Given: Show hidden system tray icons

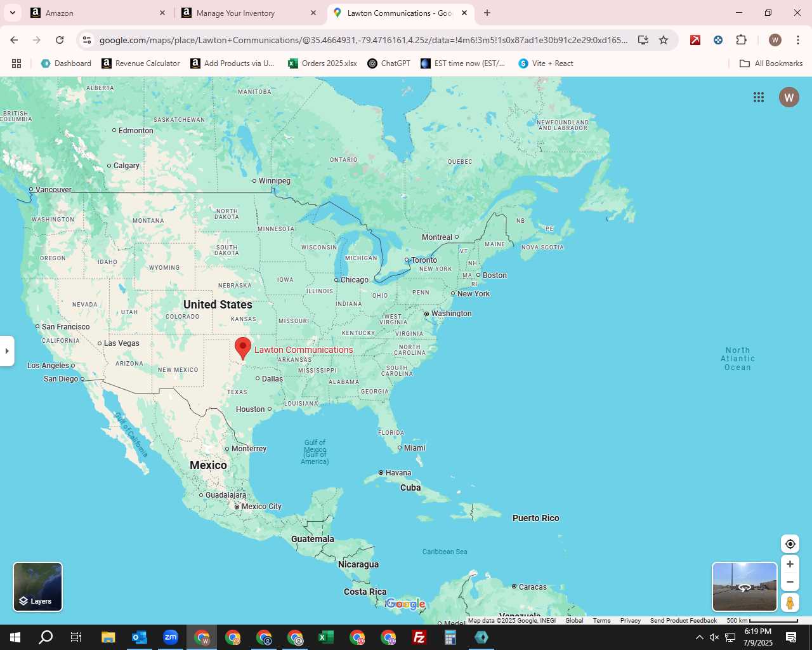Looking at the screenshot, I should click(x=699, y=637).
